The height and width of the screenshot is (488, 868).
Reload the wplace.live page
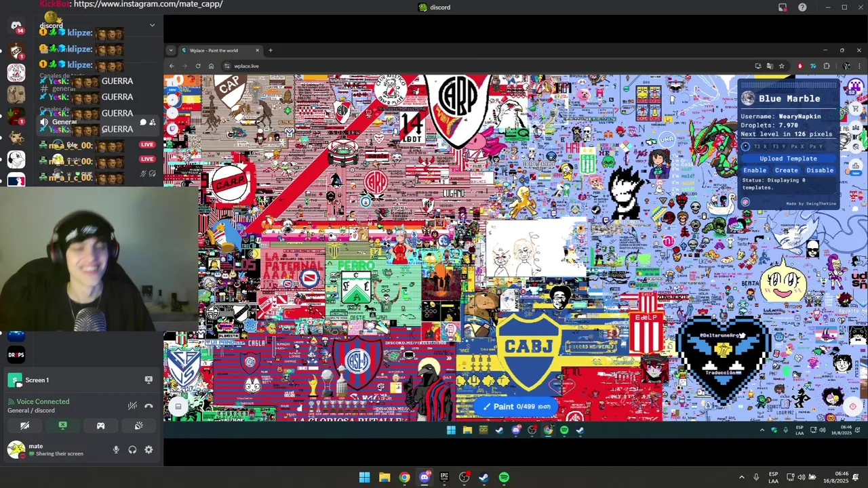point(198,66)
